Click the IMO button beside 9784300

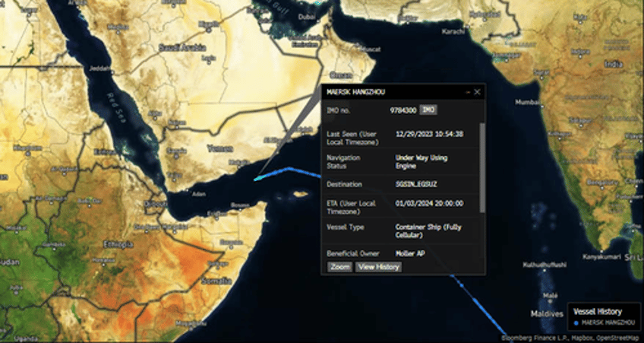[428, 110]
